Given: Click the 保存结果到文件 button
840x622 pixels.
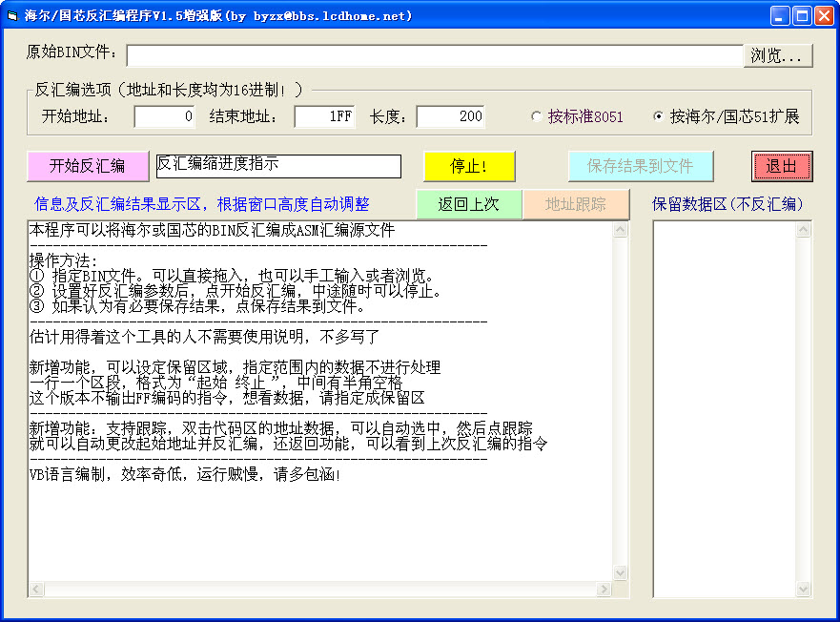Looking at the screenshot, I should [641, 166].
